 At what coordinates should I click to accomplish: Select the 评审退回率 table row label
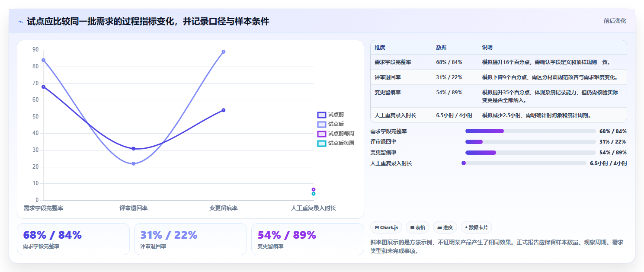point(388,77)
